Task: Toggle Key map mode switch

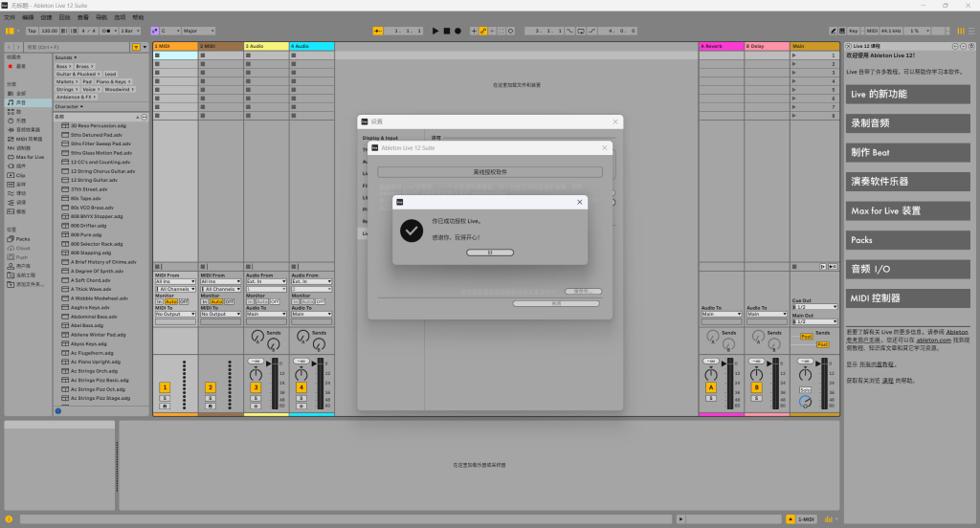Action: [x=853, y=31]
